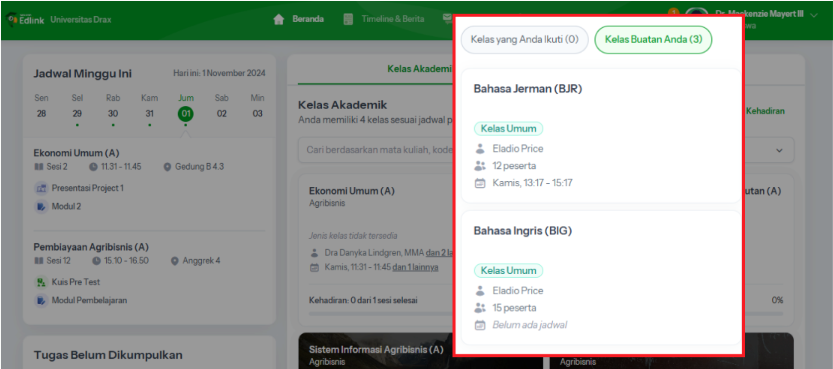Open the Ekonomi Umum (A) Agribisnis class card

click(376, 250)
